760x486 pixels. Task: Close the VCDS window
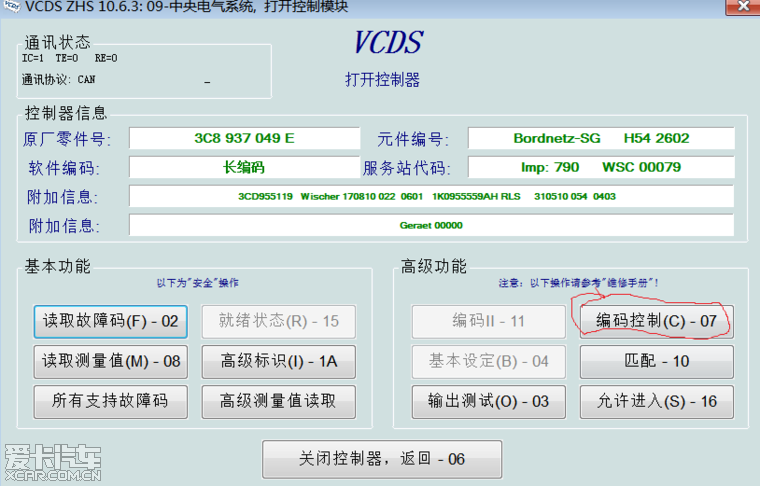[743, 6]
